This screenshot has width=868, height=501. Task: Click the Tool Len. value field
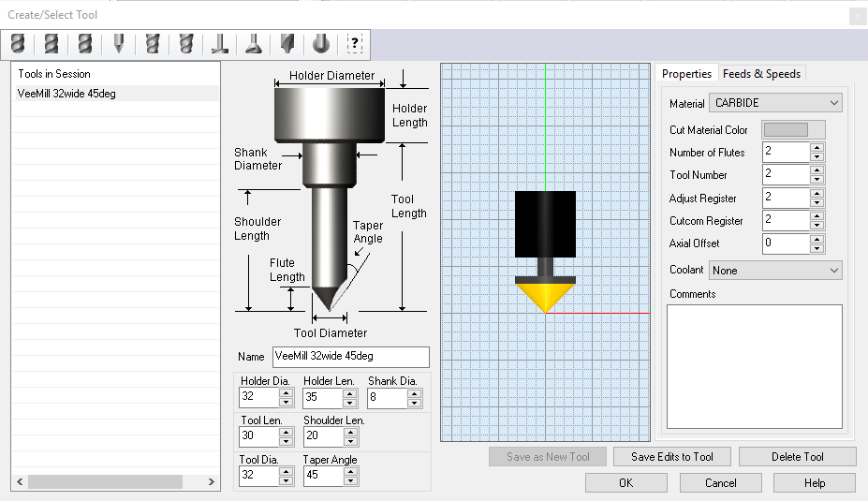259,436
